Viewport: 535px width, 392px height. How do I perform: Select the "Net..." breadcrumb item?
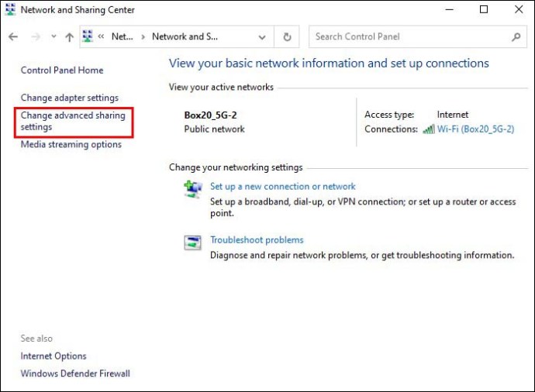point(123,36)
